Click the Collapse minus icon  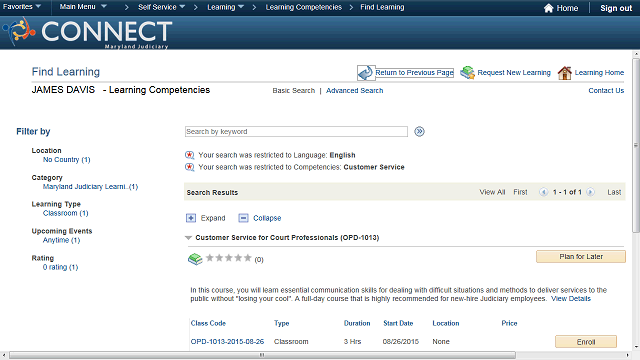(x=243, y=218)
